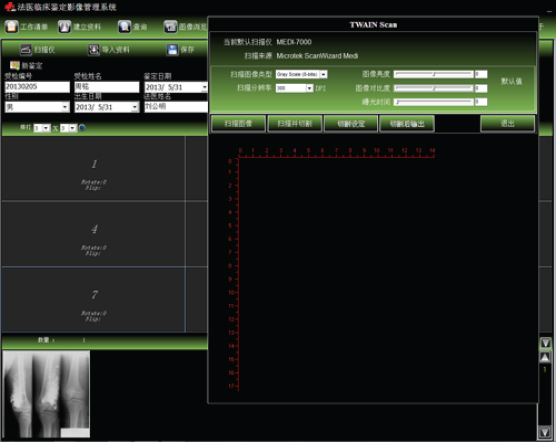This screenshot has height=442, width=556.
Task: Adjust the 图像亮度 brightness slider
Action: (x=433, y=74)
